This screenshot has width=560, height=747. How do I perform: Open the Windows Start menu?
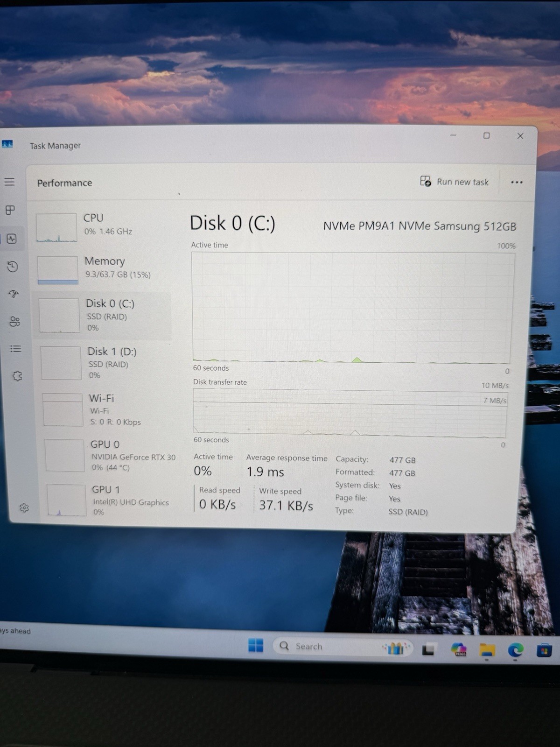coord(256,645)
